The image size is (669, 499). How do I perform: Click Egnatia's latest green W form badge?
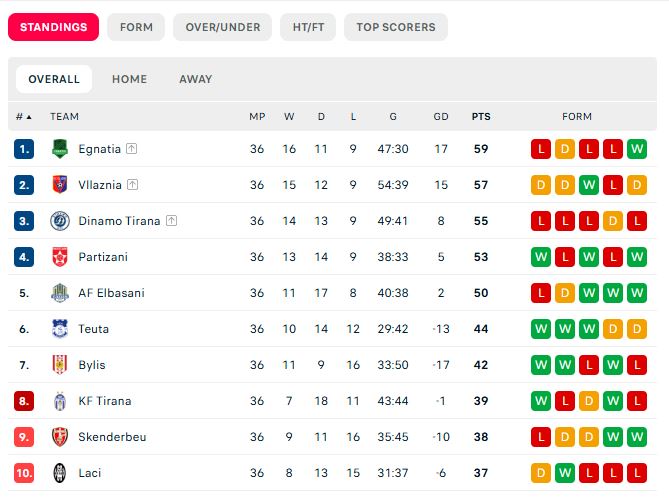pyautogui.click(x=637, y=149)
